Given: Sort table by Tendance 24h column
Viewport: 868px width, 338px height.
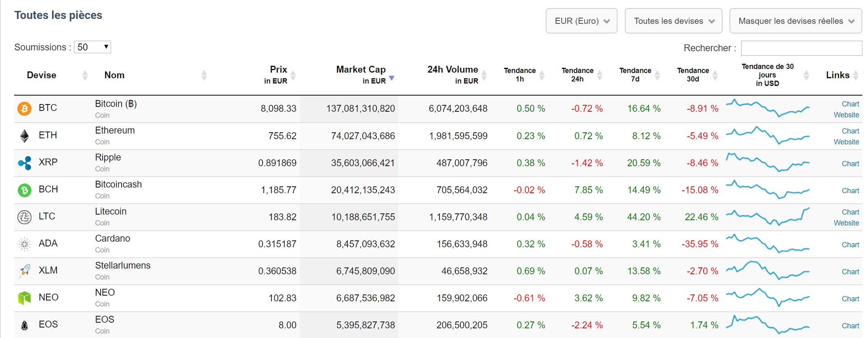Looking at the screenshot, I should 577,75.
